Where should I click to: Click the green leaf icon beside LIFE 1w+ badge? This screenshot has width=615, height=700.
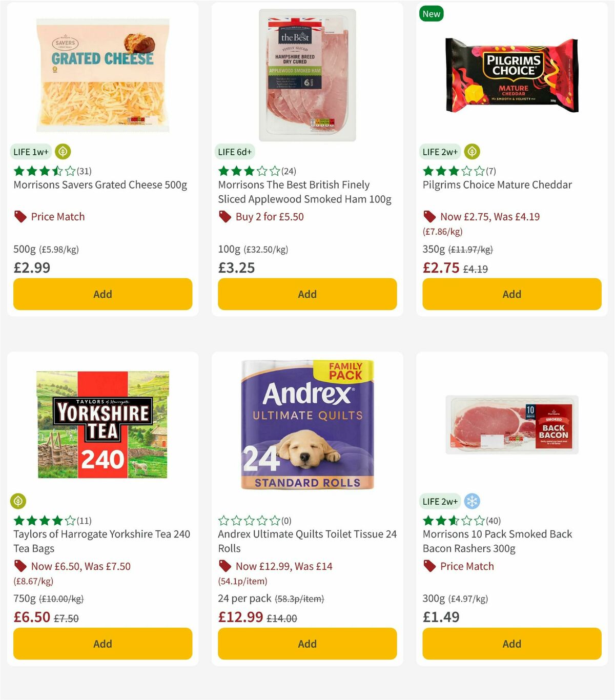(62, 151)
